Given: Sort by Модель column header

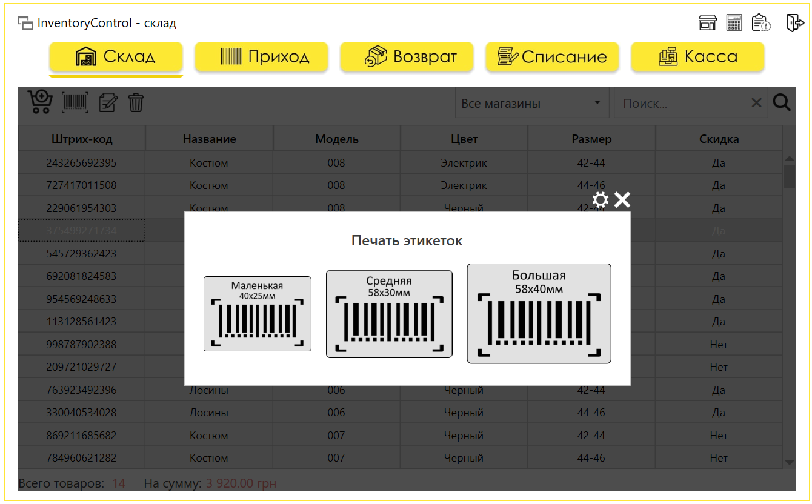Looking at the screenshot, I should [x=337, y=139].
